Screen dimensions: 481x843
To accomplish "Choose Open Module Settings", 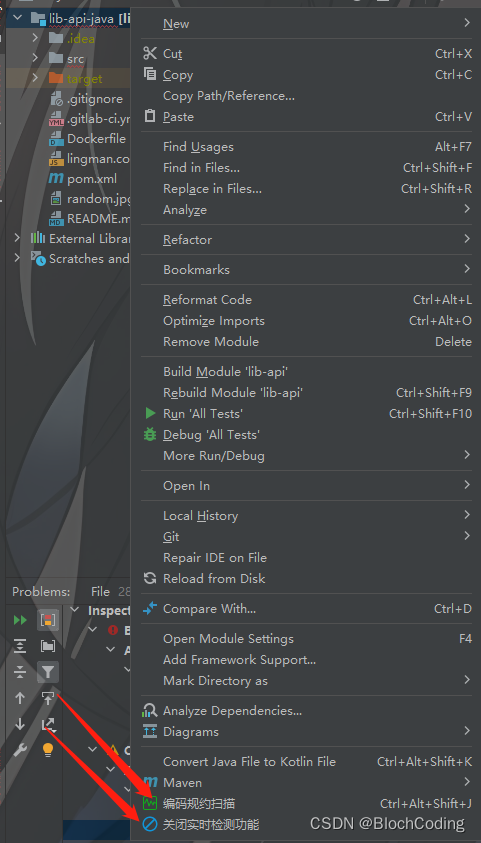I will pyautogui.click(x=306, y=638).
